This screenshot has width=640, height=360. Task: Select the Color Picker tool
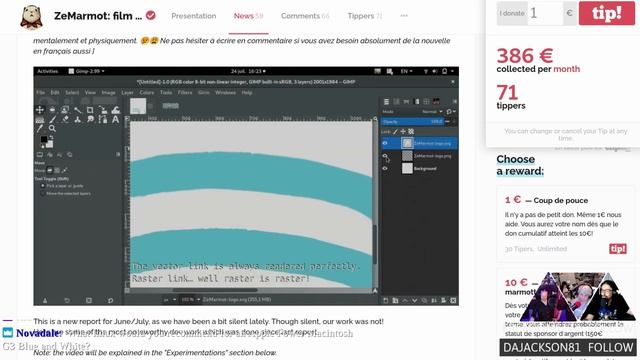coord(40,128)
